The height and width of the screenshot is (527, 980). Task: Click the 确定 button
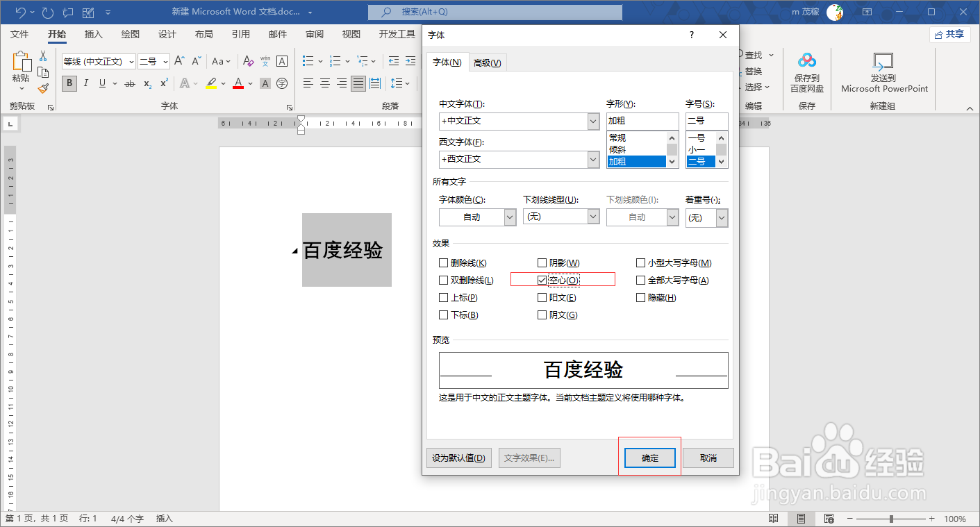click(650, 458)
